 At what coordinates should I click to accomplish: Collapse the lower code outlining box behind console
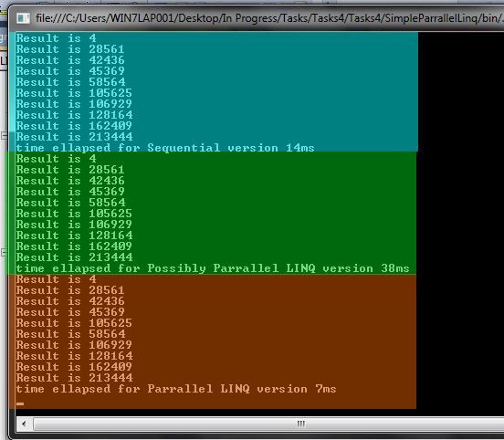click(x=4, y=252)
